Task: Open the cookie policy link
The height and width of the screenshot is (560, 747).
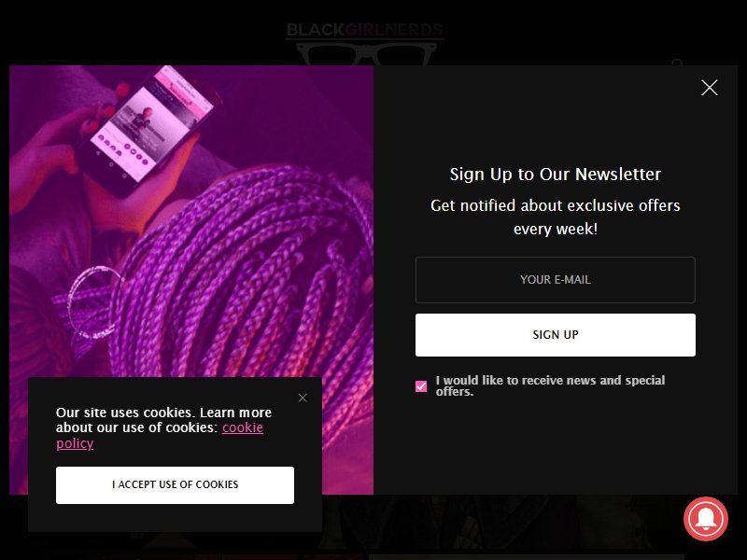Action: 159,435
